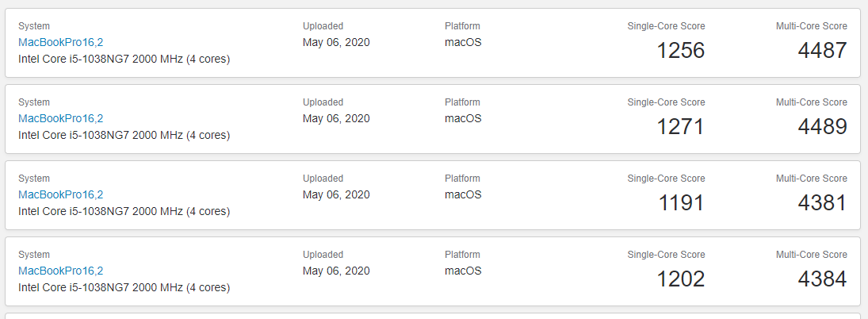The width and height of the screenshot is (868, 319).
Task: Open MacBookPro16,2 link with single-core score 1271
Action: coord(61,118)
